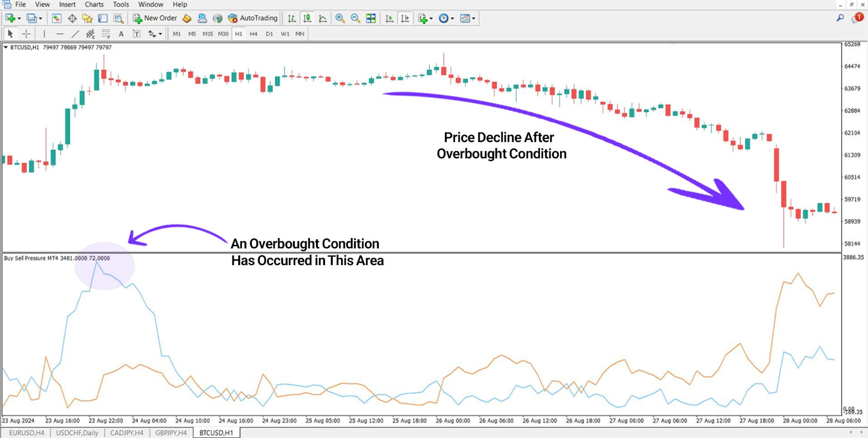Toggle the Navigator panel star-folder icon
This screenshot has width=868, height=438.
click(x=87, y=18)
